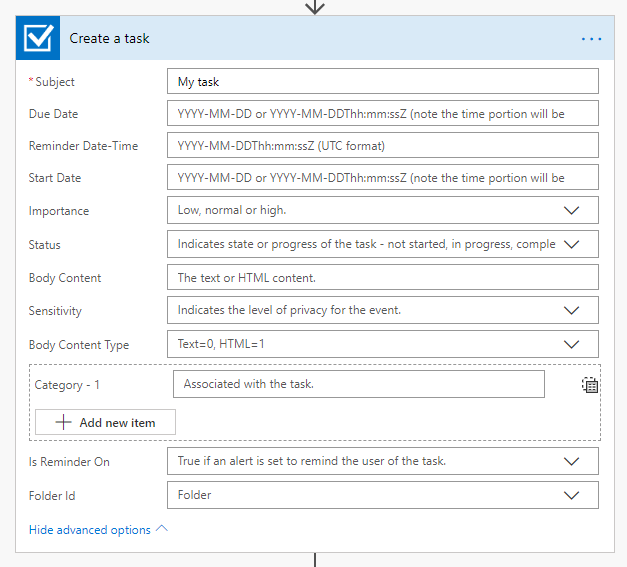
Task: Click Add new item button
Action: (x=105, y=422)
